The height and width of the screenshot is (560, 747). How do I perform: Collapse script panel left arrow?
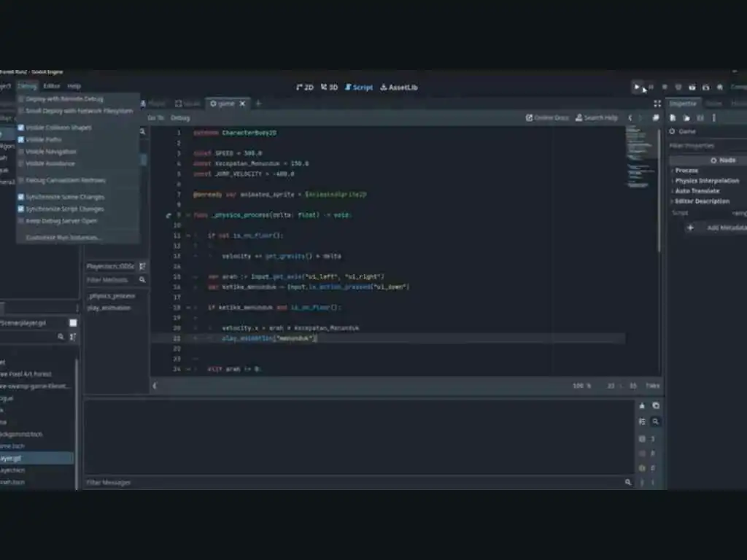coord(155,386)
